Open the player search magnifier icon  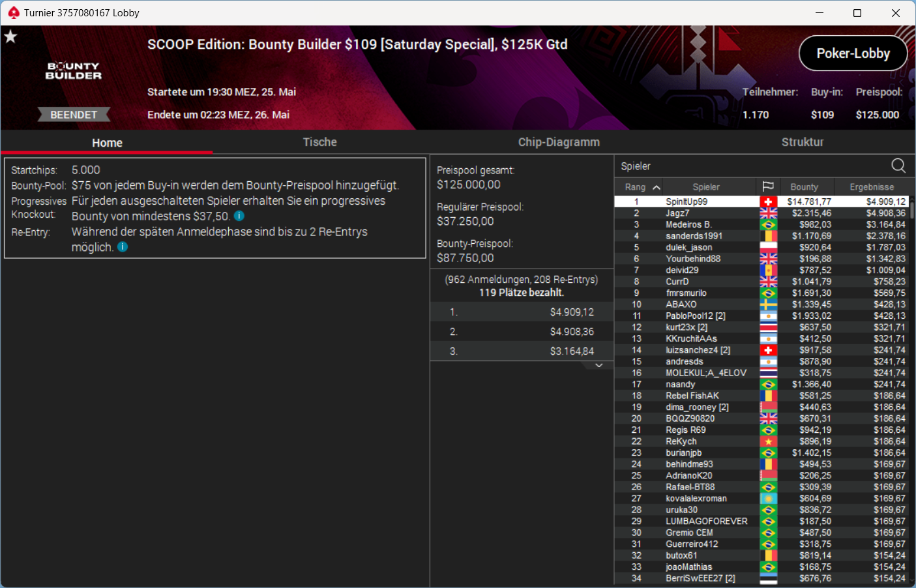(898, 166)
